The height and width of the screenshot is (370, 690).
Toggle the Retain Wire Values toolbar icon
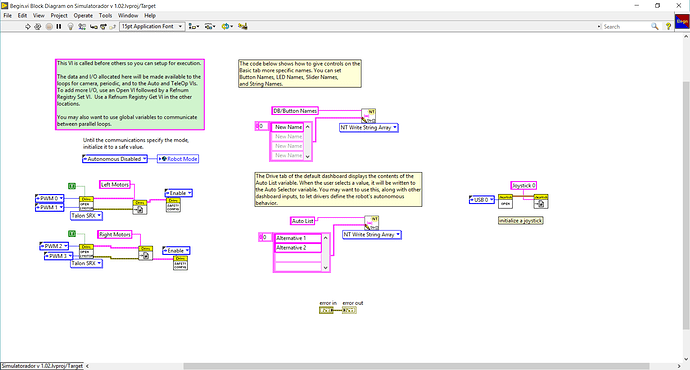82,26
